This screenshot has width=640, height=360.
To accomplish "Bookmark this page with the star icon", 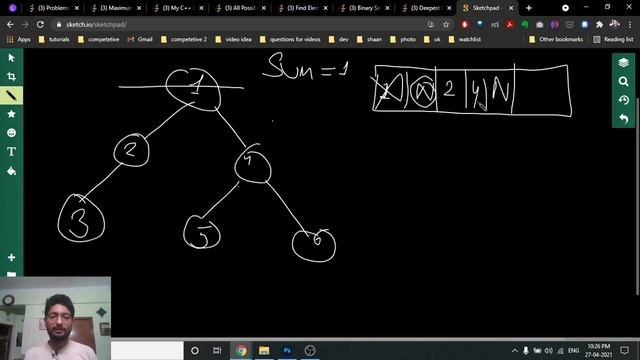I will [x=446, y=24].
